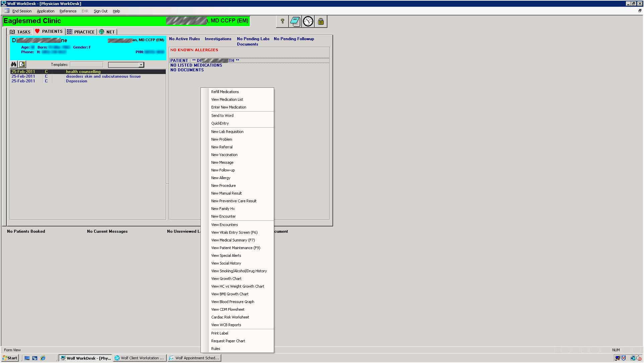
Task: Choose View Blood Pressure Graph
Action: pyautogui.click(x=233, y=302)
